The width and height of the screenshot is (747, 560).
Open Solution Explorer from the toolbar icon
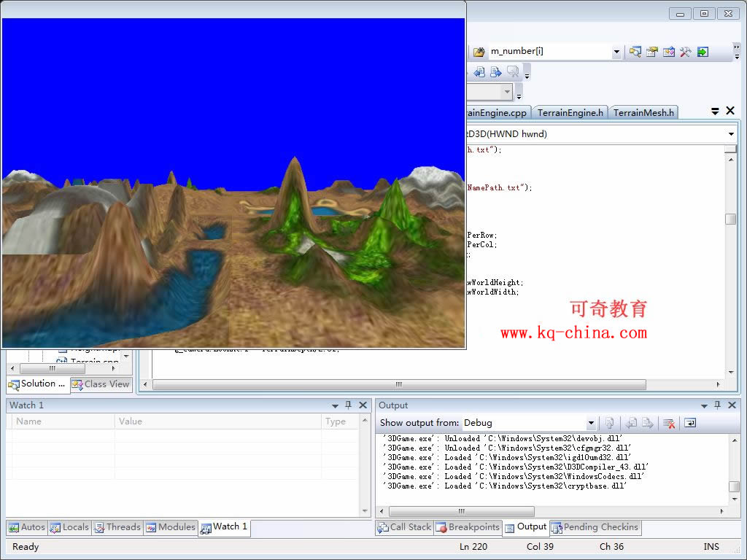[x=635, y=52]
